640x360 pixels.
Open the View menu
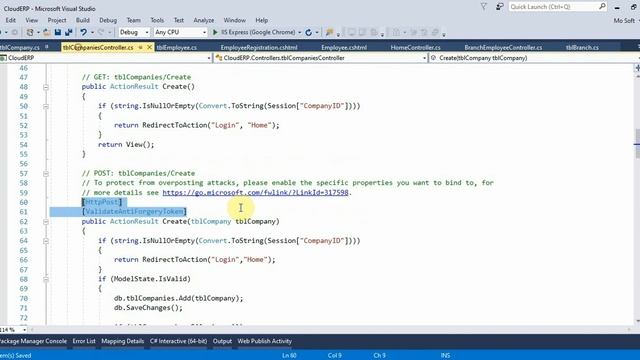click(31, 20)
